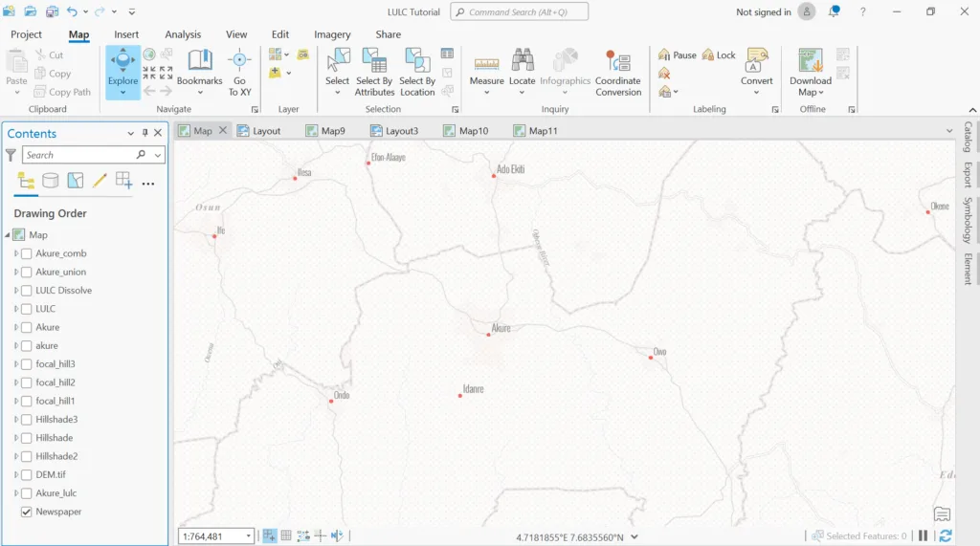The image size is (980, 546).
Task: Choose the Measure tool
Action: click(x=486, y=71)
